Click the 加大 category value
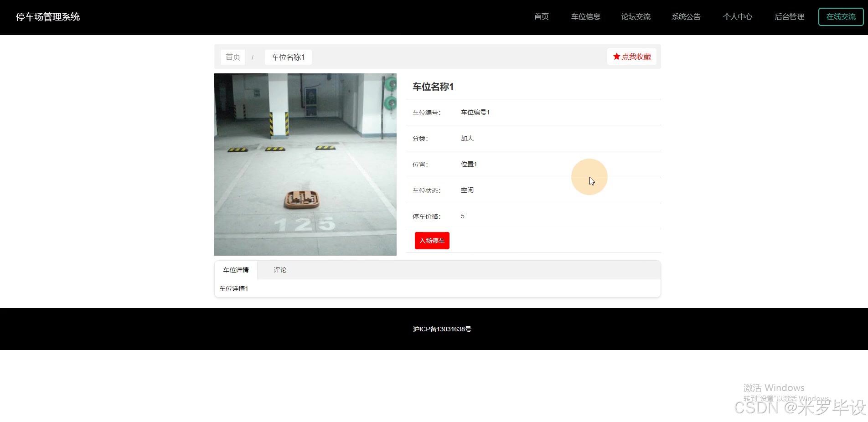This screenshot has height=422, width=868. tap(467, 138)
